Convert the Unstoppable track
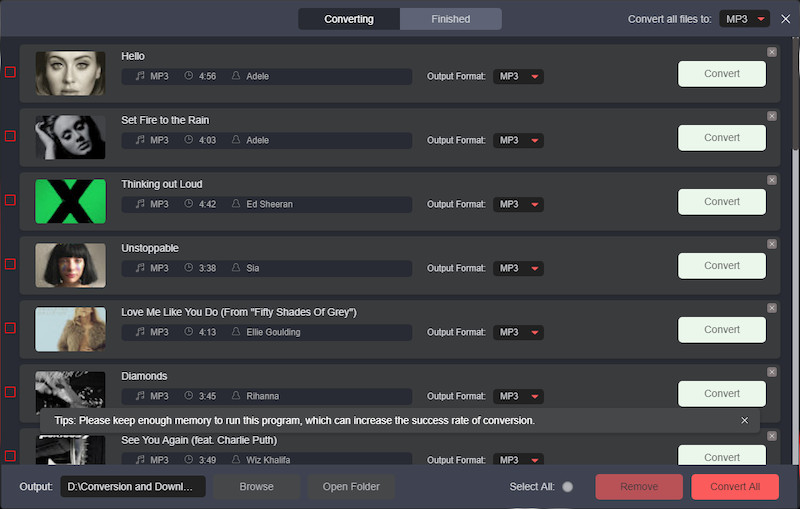 [x=722, y=266]
